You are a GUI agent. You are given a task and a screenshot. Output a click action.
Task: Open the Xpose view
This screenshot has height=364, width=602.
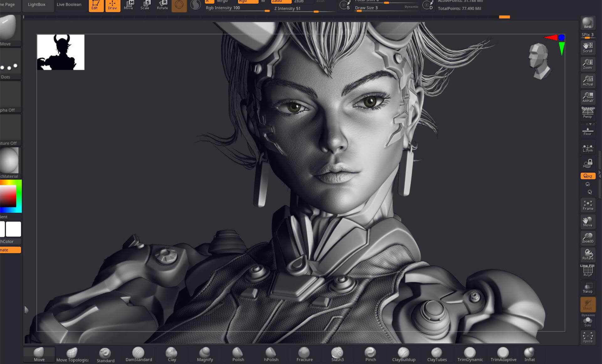588,338
